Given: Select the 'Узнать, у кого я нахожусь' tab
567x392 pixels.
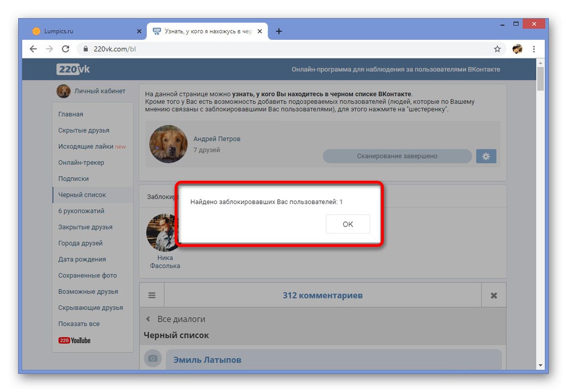Looking at the screenshot, I should (208, 31).
